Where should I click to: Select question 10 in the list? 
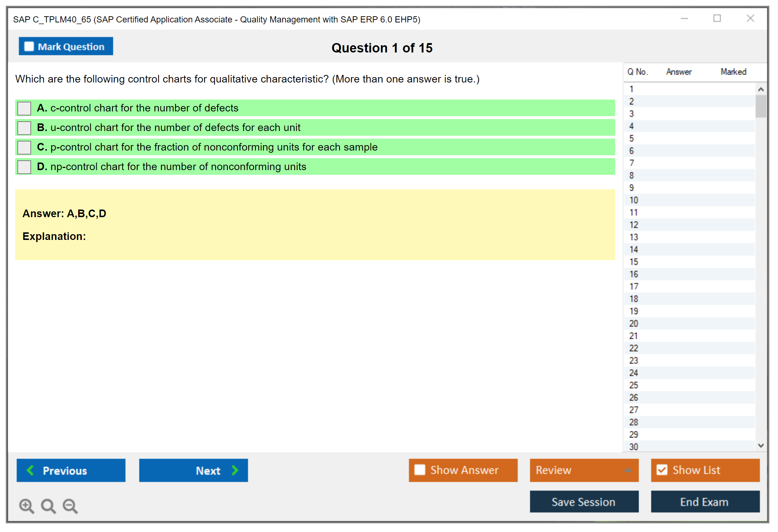point(634,200)
